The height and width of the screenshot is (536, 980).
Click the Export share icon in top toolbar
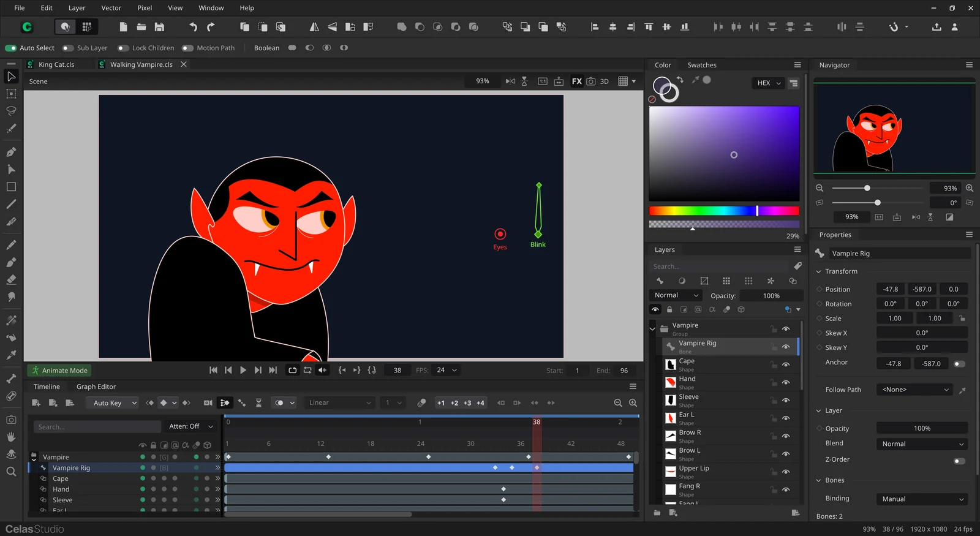pyautogui.click(x=937, y=27)
